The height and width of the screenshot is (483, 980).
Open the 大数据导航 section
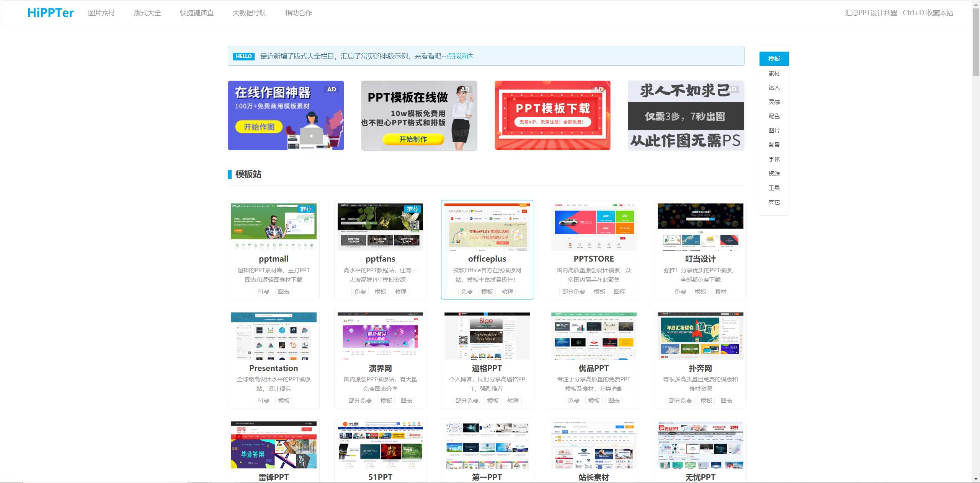pos(249,12)
